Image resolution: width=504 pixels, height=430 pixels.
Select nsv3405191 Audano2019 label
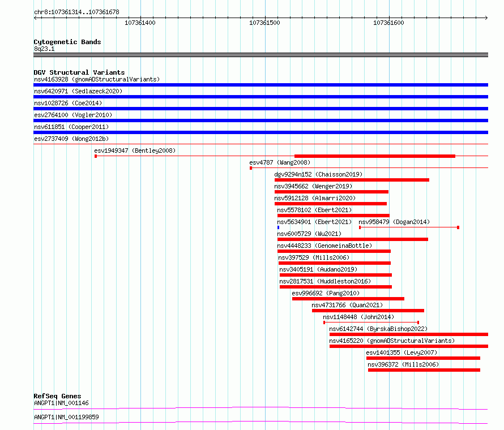tap(318, 269)
